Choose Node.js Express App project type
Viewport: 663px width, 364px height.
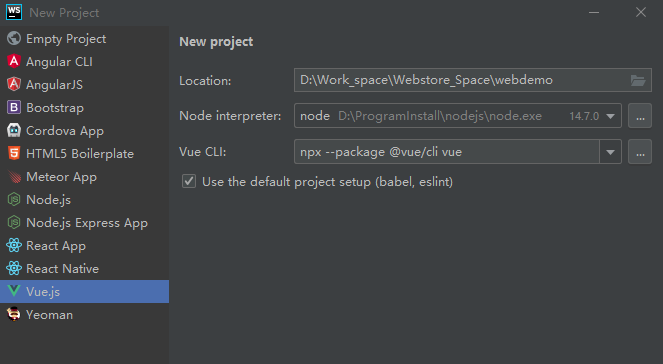(85, 222)
